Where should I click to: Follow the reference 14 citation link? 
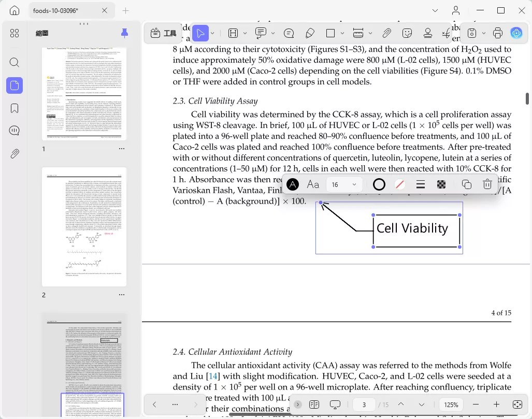(x=213, y=376)
